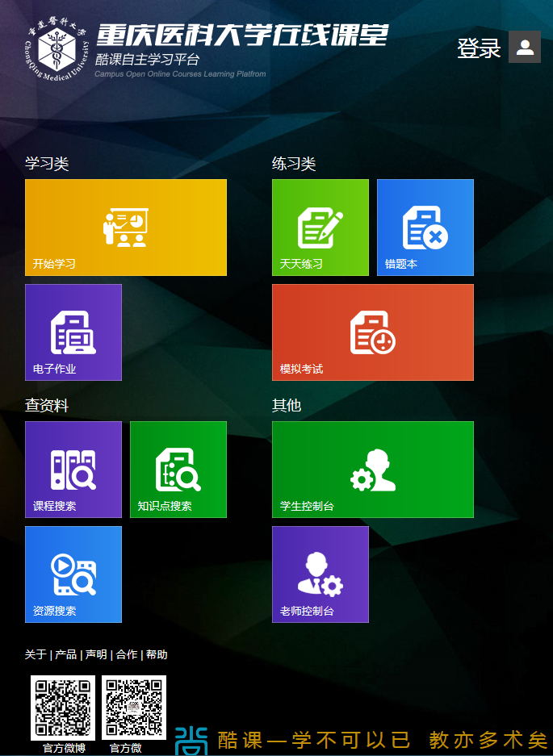The width and height of the screenshot is (553, 756).
Task: Open the 错题本 wrong-answer notebook icon
Action: (x=425, y=228)
